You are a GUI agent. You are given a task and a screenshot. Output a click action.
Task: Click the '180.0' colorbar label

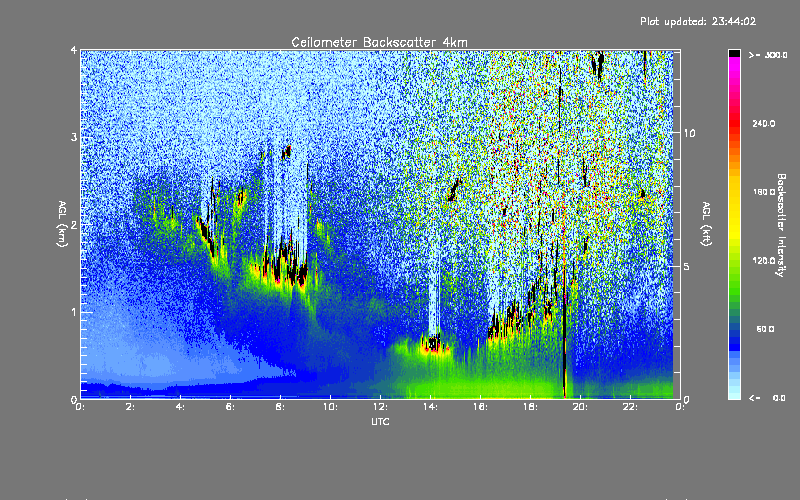tap(764, 192)
